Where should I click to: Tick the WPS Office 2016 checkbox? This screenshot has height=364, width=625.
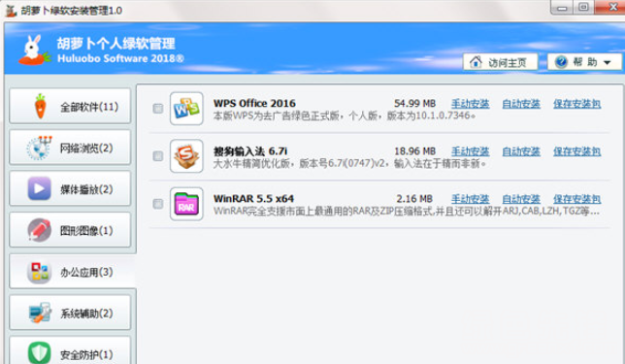tap(158, 109)
